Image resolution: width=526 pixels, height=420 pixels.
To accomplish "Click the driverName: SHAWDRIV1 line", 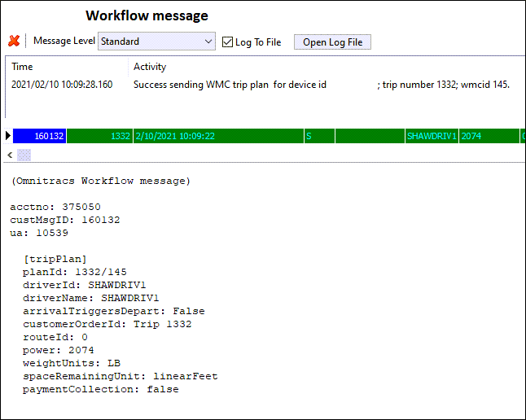I will tap(91, 298).
